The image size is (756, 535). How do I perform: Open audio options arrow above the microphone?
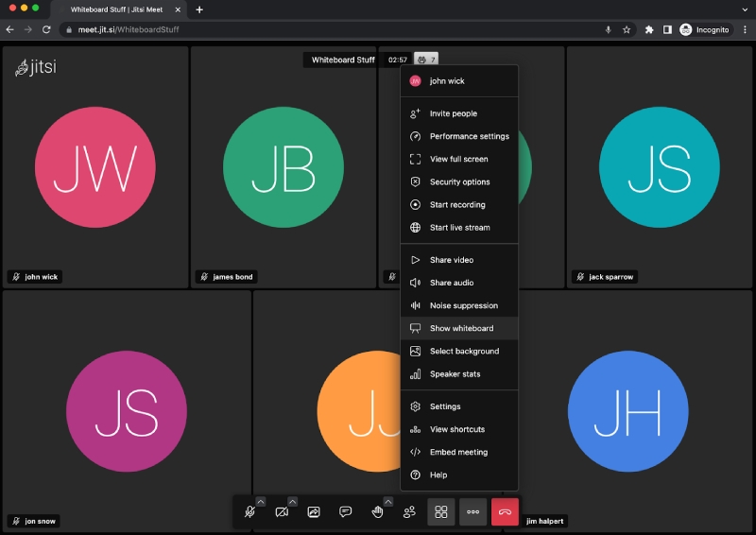[261, 502]
